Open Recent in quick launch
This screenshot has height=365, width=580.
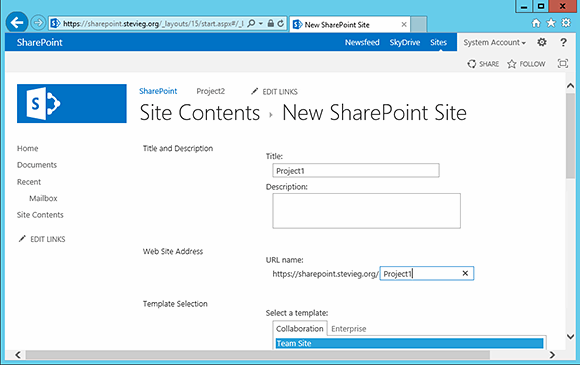coord(29,182)
